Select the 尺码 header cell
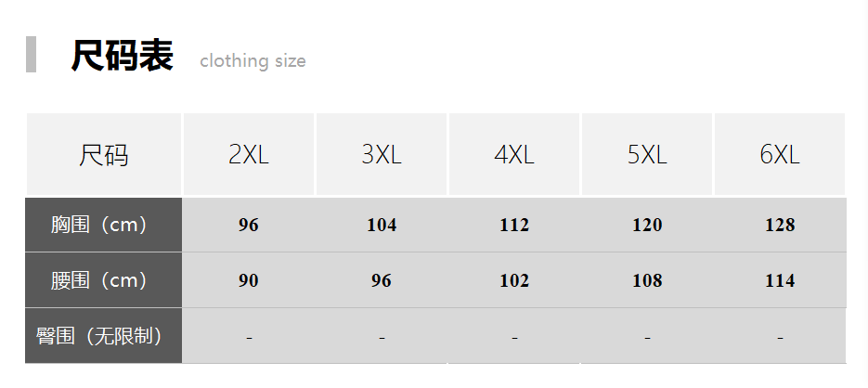The image size is (868, 388). point(104,155)
